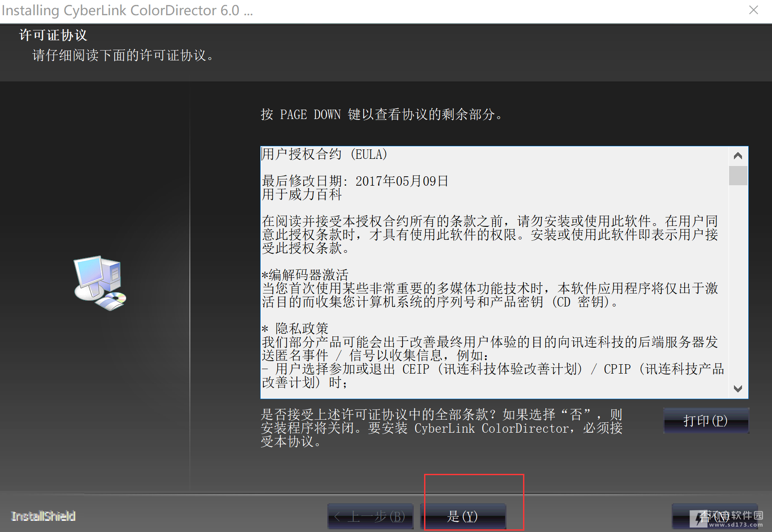Accept the license with 是(Y) button
Viewport: 772px width, 532px height.
pyautogui.click(x=463, y=516)
